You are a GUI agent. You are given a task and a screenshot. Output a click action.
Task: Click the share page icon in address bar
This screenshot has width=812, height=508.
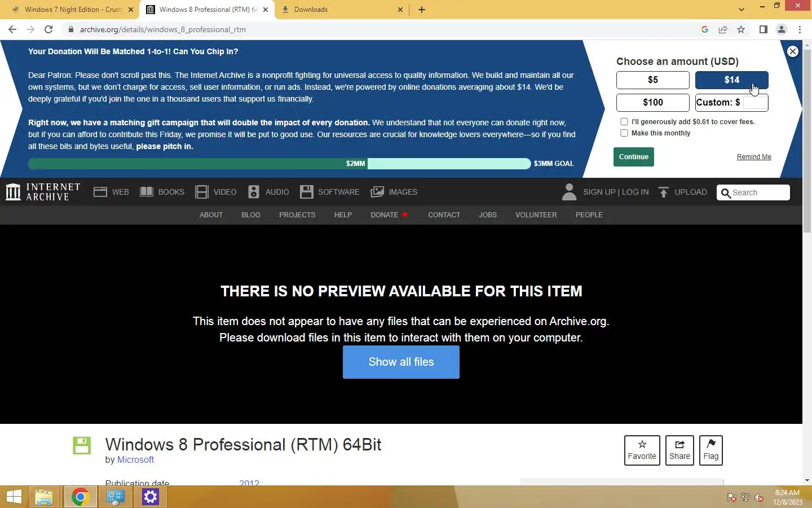click(x=723, y=29)
